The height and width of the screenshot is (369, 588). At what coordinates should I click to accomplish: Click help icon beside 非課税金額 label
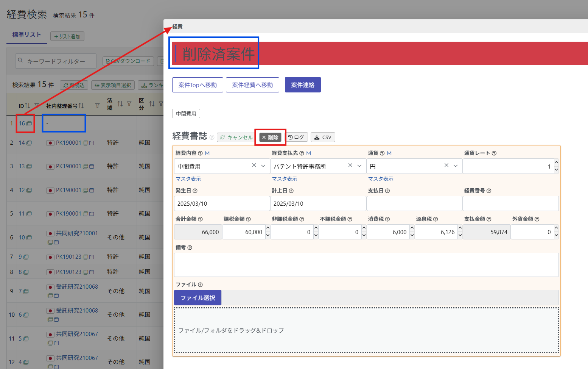(302, 219)
